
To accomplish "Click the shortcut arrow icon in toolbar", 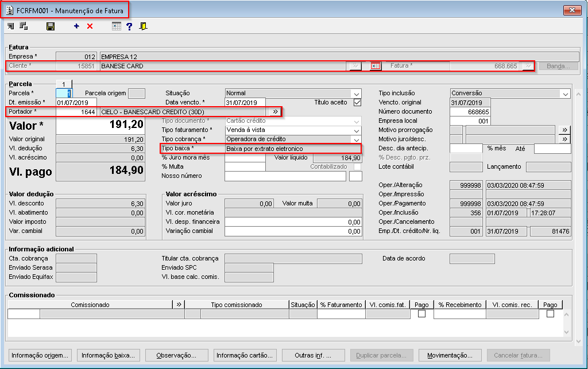I will (10, 26).
